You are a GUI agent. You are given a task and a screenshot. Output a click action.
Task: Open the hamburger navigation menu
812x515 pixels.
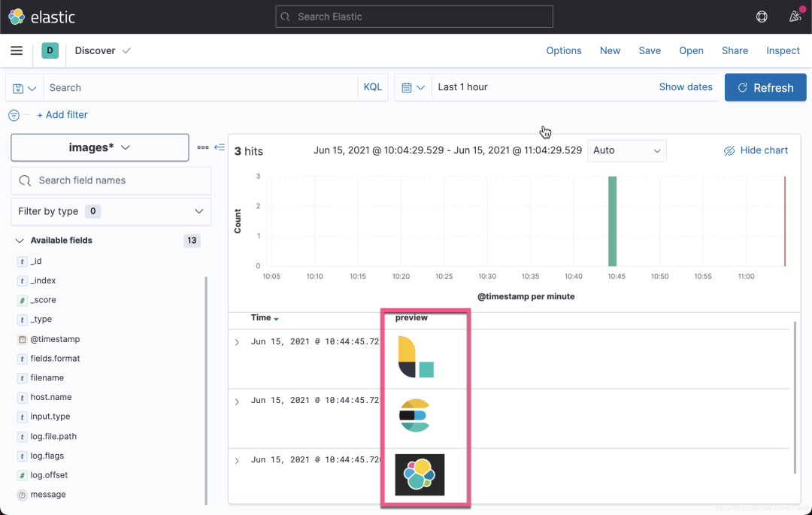(17, 50)
